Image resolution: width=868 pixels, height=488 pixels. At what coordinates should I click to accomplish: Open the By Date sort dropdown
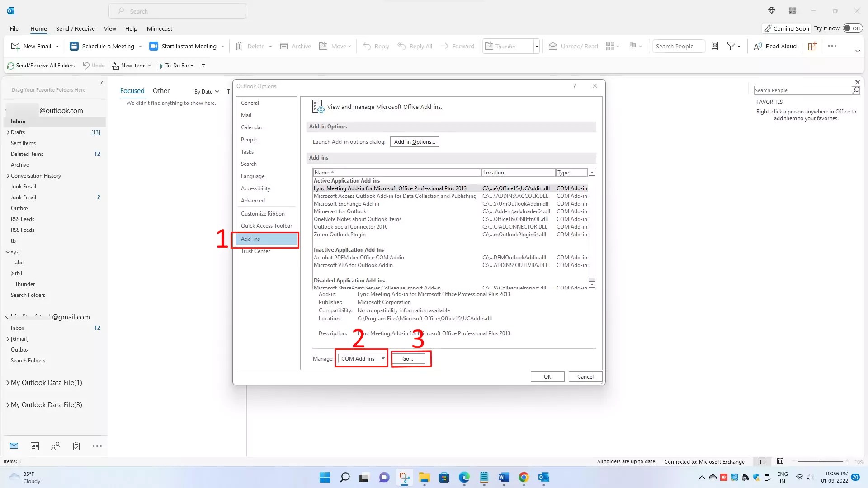tap(206, 91)
